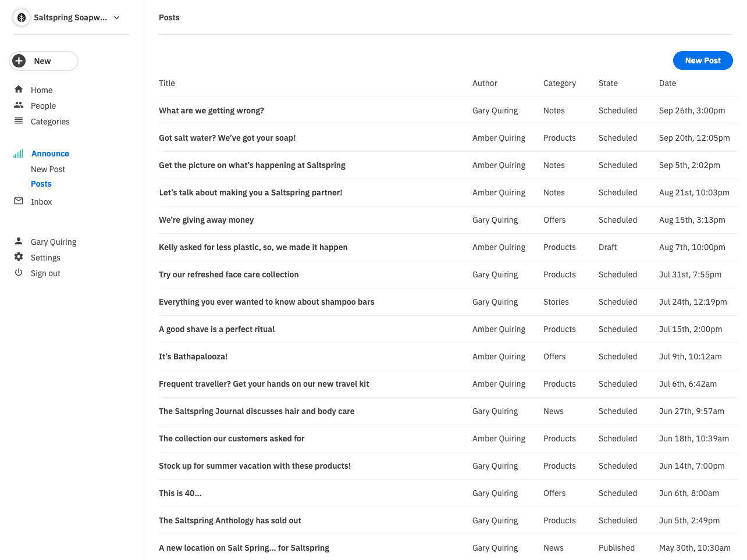Open the Posts submenu item
This screenshot has height=560, width=747.
click(x=41, y=184)
